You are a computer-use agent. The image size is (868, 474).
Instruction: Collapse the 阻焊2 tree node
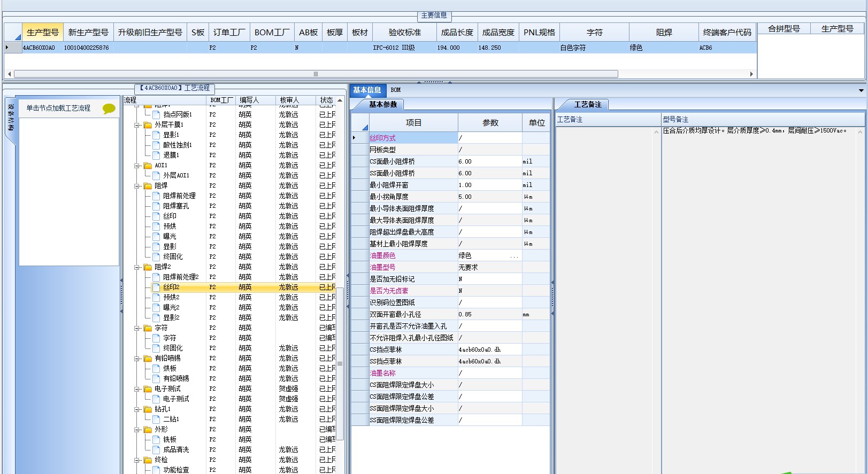(x=137, y=267)
